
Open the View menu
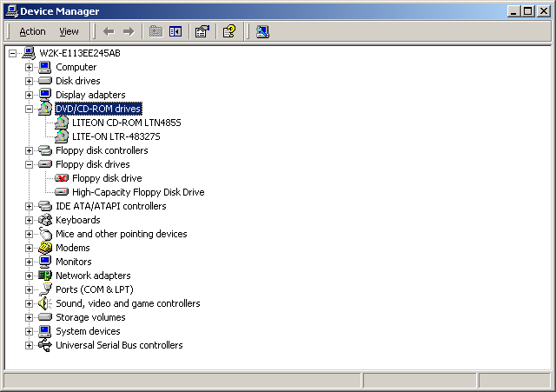(69, 31)
